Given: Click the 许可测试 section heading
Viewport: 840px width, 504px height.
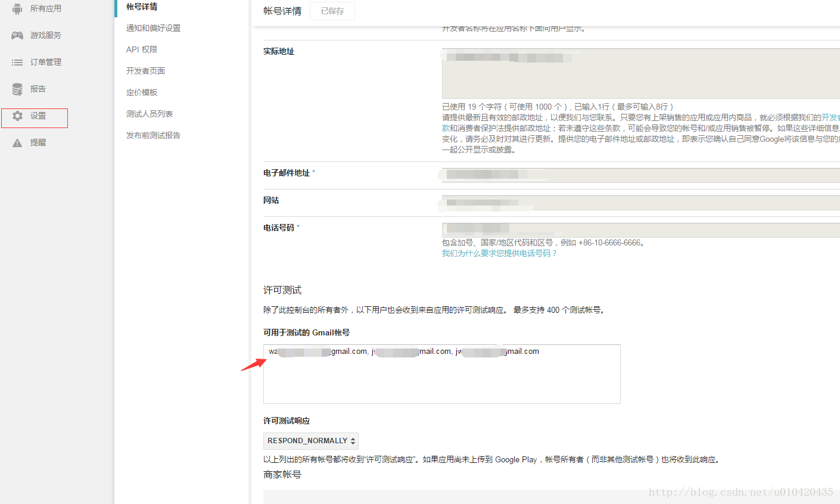Looking at the screenshot, I should [x=282, y=290].
